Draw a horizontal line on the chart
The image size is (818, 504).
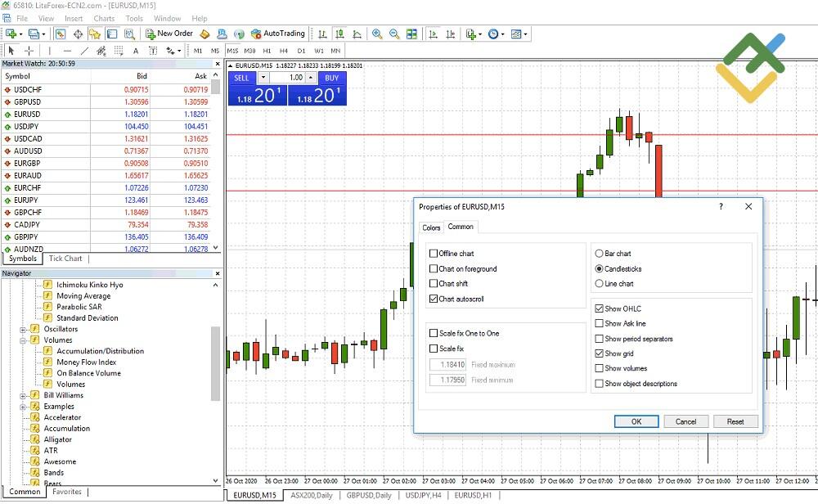(x=68, y=51)
